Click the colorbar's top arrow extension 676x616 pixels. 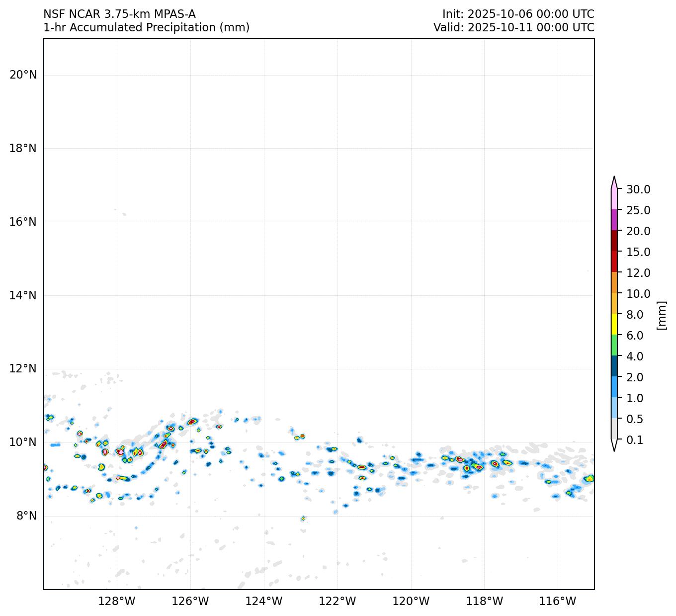(x=614, y=182)
